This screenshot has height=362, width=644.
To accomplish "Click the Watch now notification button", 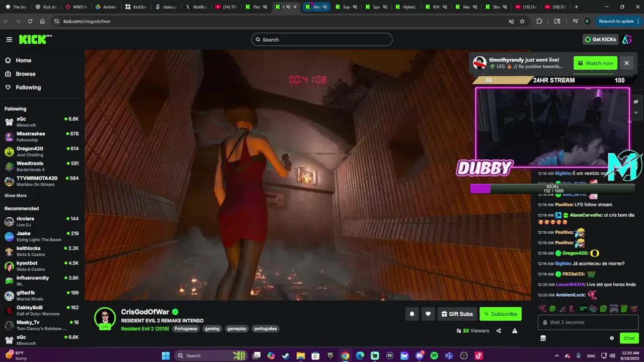I will (x=595, y=63).
